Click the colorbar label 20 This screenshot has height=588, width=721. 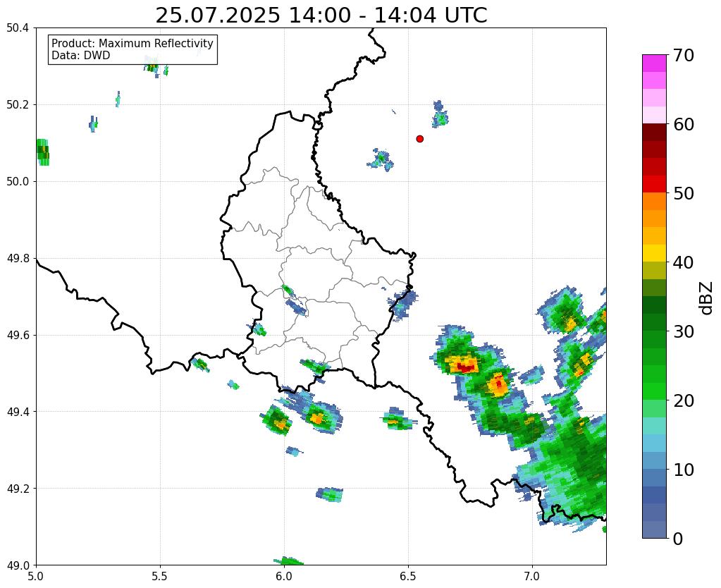coord(684,400)
